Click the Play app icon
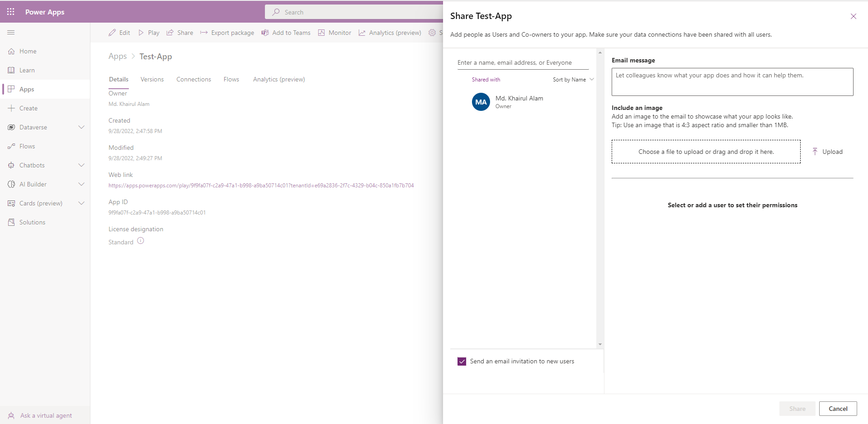The image size is (868, 424). point(141,33)
